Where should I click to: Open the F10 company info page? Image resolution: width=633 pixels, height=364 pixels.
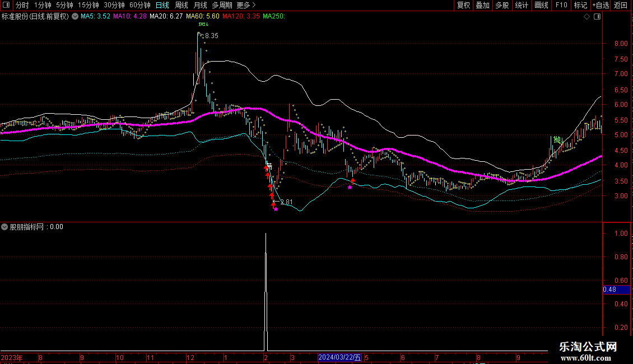[561, 5]
